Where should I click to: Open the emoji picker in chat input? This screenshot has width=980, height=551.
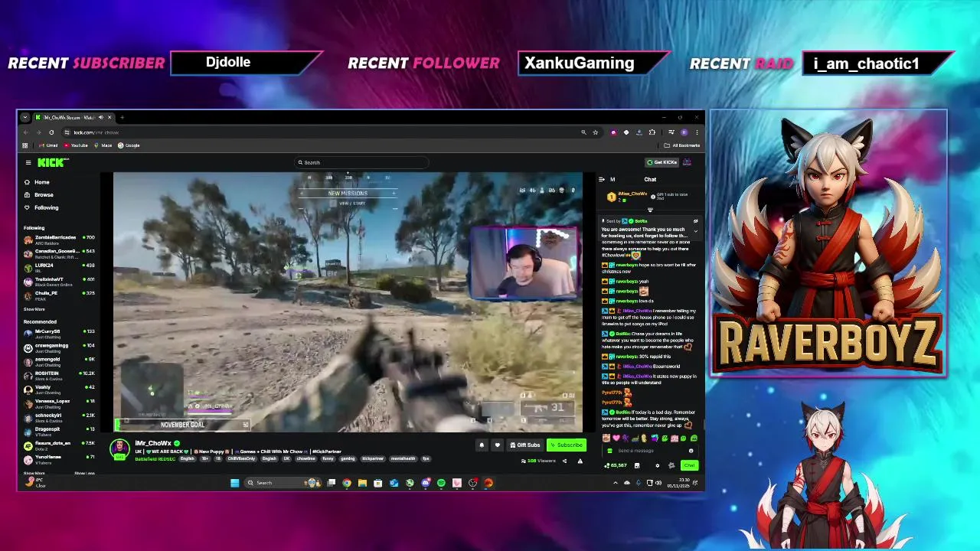[691, 451]
